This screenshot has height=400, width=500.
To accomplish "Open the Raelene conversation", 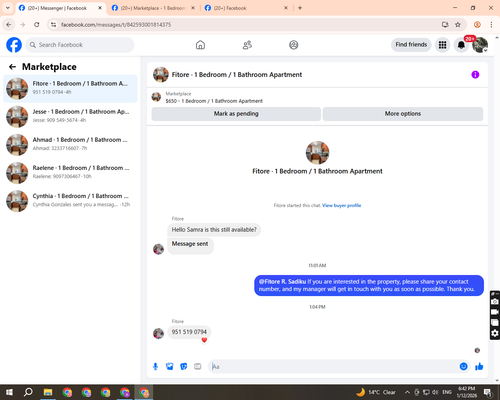I will 70,172.
